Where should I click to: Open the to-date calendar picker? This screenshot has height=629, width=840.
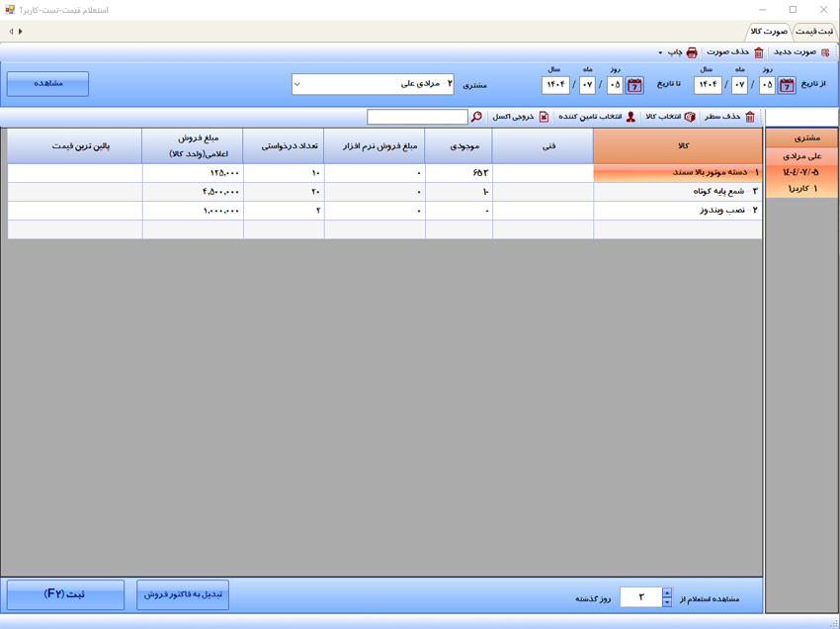(x=634, y=85)
